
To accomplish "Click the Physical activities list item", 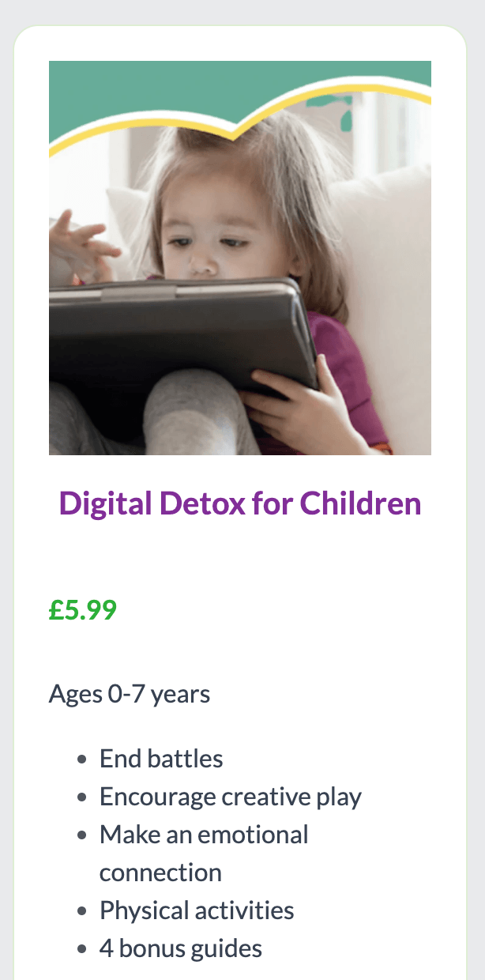I will 197,910.
